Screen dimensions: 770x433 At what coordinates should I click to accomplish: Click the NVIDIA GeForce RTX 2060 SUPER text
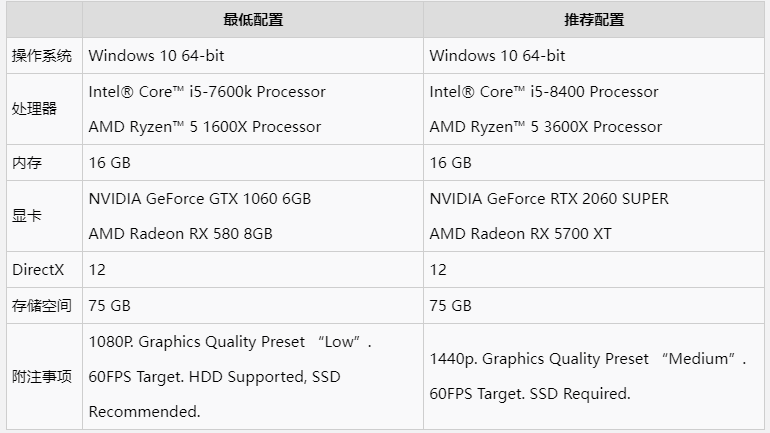tap(549, 199)
